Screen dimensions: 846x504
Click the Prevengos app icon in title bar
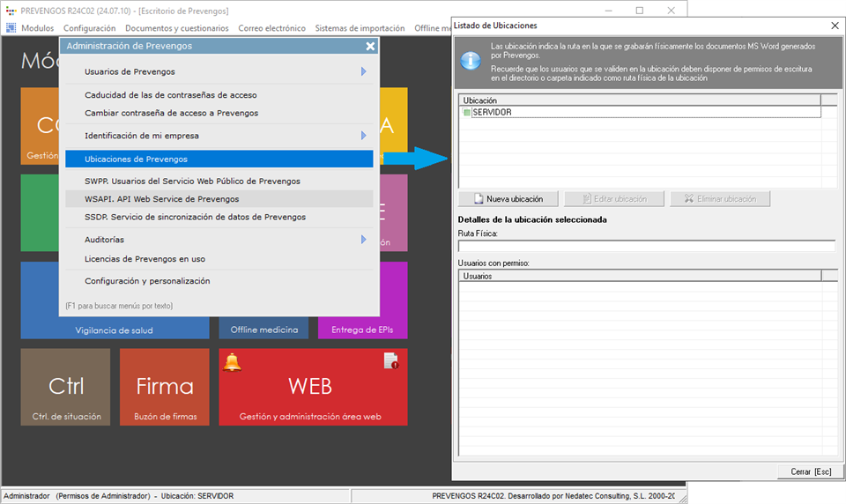click(10, 11)
